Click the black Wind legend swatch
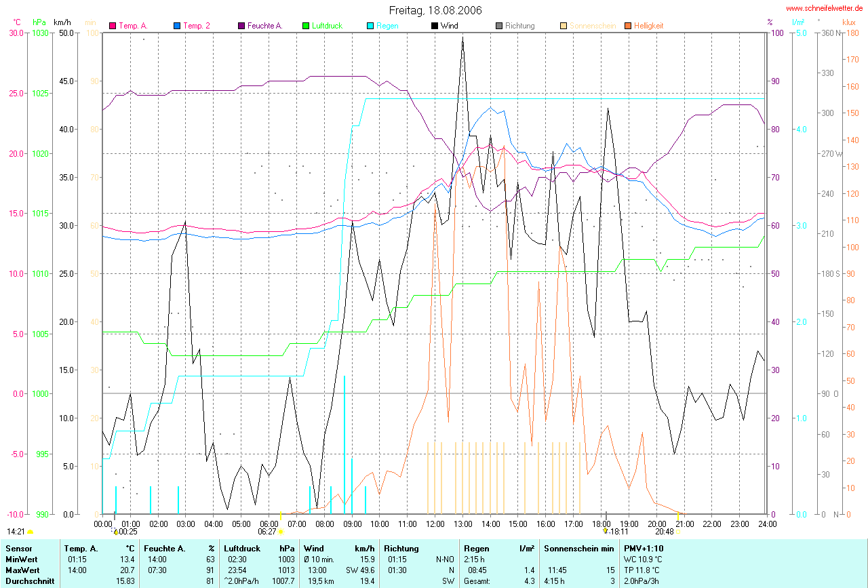Screen dimensions: 868x588 435,26
